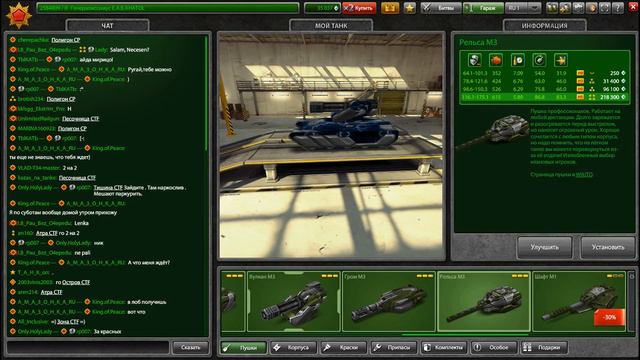Image resolution: width=640 pixels, height=360 pixels.
Task: Click the damage stat icon in info table
Action: 474,60
